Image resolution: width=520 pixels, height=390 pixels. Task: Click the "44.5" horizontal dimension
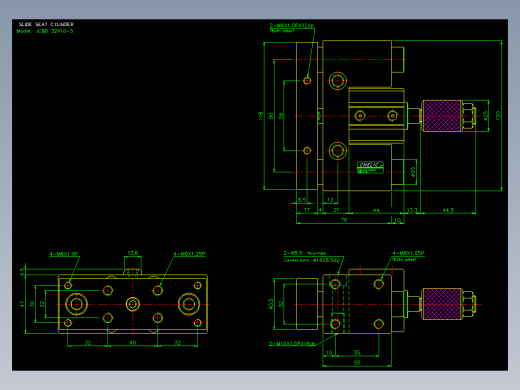tap(448, 210)
